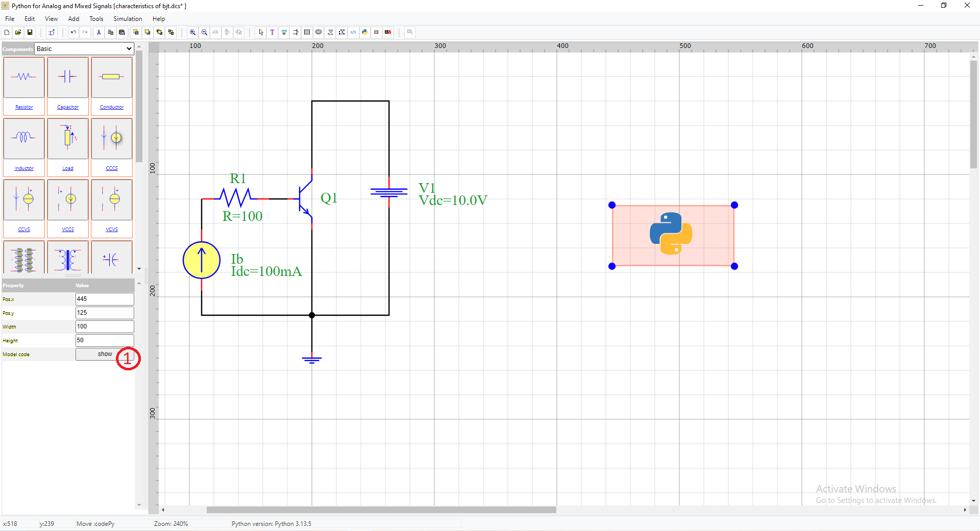Click the R1 resistor in the schematic
The image size is (980, 531).
(235, 198)
